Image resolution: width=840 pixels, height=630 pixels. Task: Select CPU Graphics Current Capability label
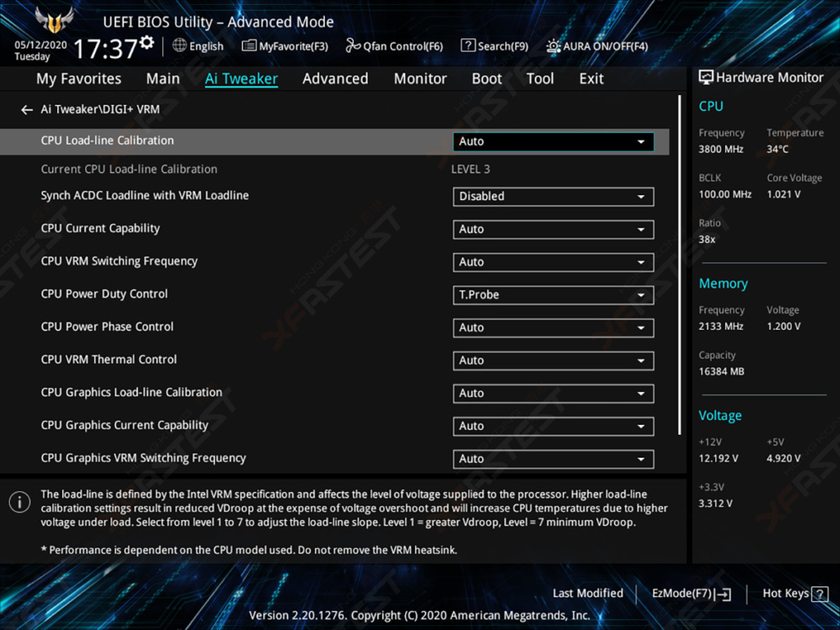tap(125, 426)
